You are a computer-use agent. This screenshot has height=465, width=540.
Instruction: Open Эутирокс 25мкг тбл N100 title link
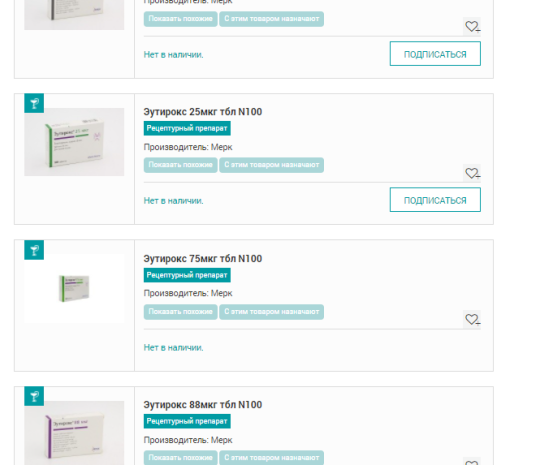pos(203,112)
